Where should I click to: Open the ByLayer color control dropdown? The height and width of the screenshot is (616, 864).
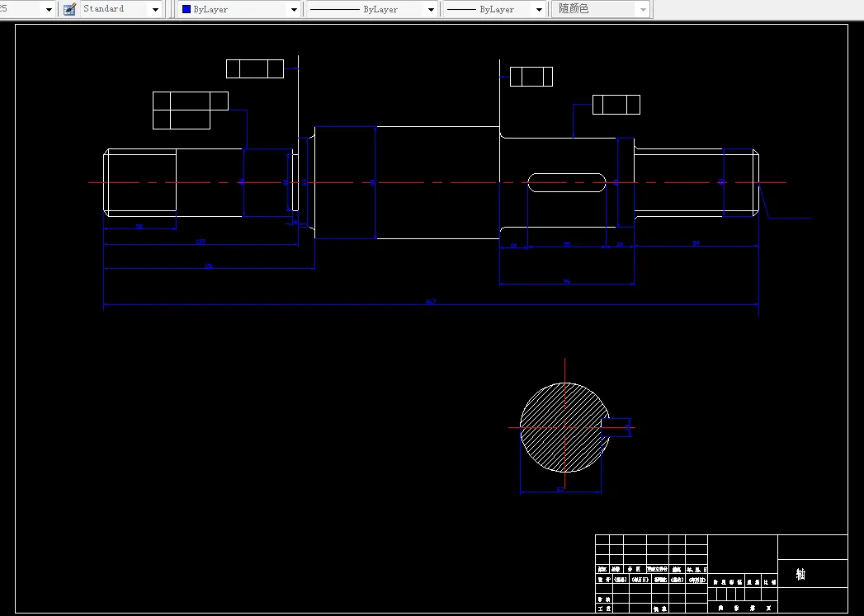click(239, 9)
